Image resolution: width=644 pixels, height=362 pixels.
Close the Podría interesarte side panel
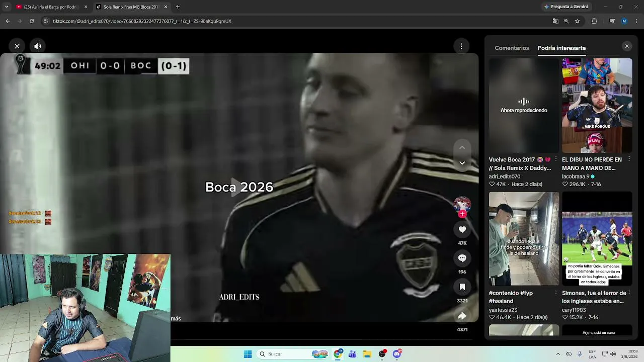click(x=627, y=46)
